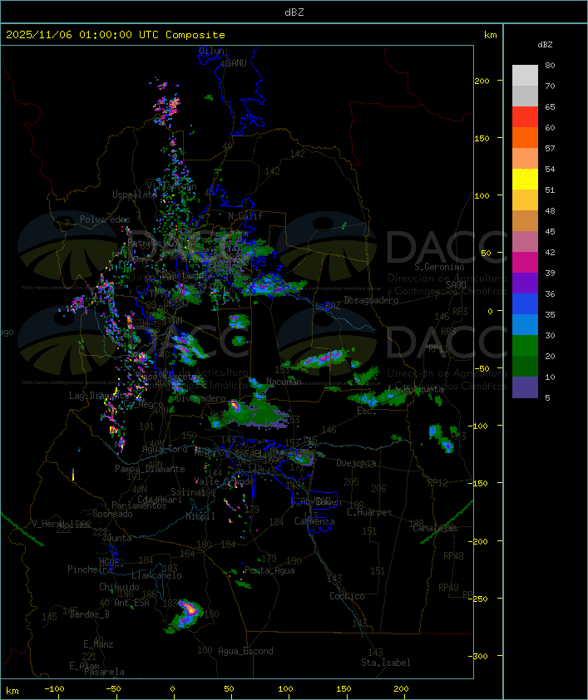Click the light blue 30-35 dBZ legend swatch

525,324
